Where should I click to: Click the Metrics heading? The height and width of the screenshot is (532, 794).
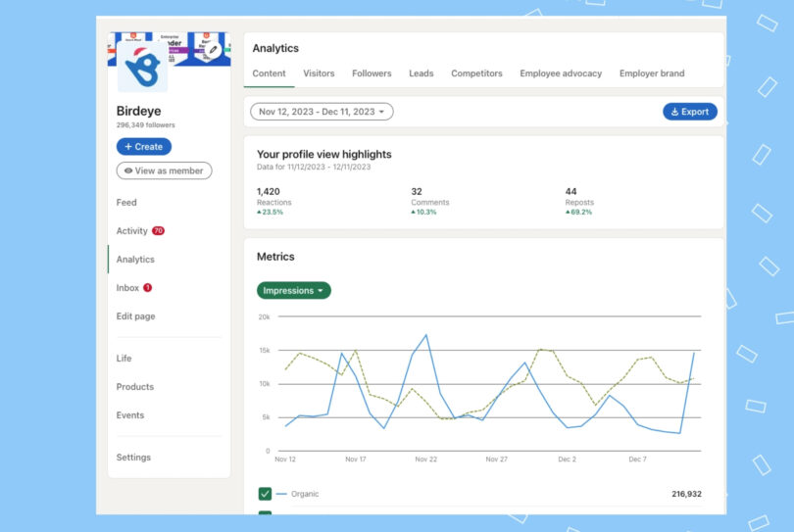coord(275,257)
